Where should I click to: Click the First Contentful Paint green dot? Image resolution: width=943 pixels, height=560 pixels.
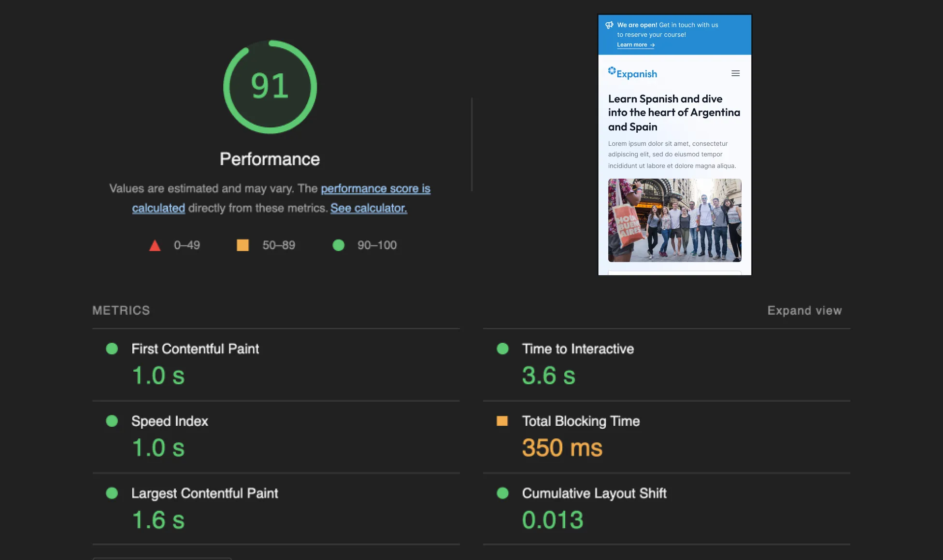click(x=112, y=349)
